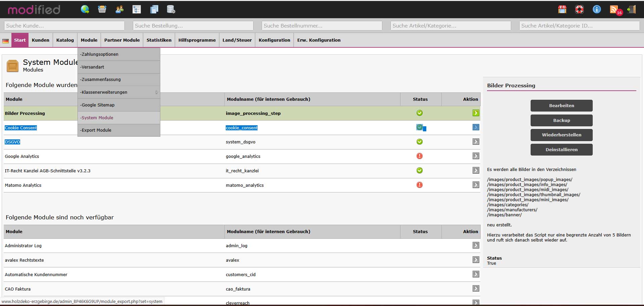The image size is (644, 306).
Task: Open the database settings icon
Action: [171, 9]
